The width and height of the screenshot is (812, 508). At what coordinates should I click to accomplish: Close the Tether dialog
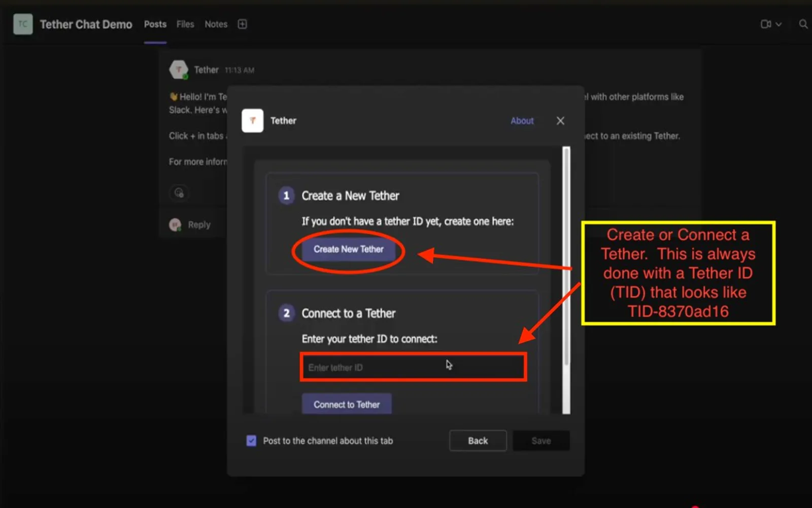pyautogui.click(x=560, y=121)
